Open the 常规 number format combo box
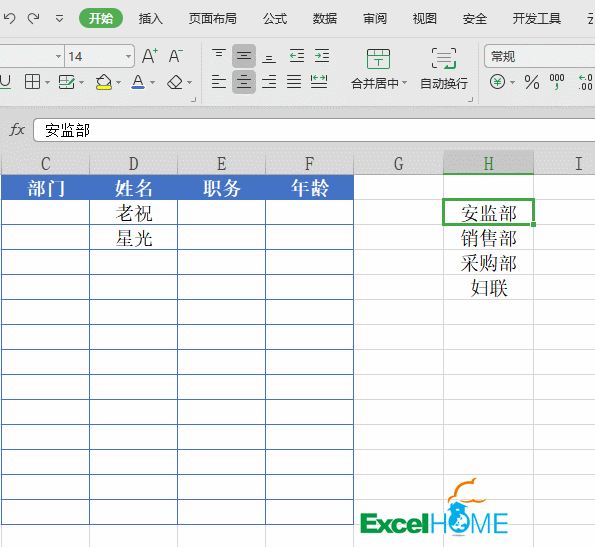 tap(540, 57)
